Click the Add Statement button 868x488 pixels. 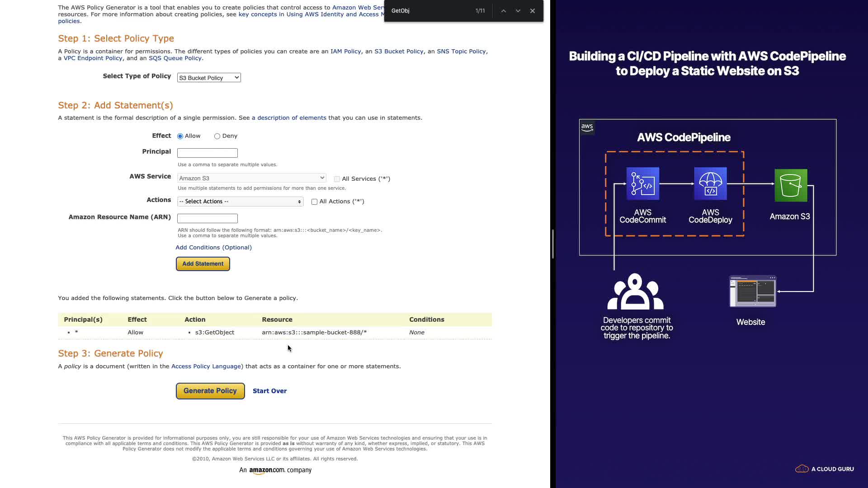(x=203, y=264)
